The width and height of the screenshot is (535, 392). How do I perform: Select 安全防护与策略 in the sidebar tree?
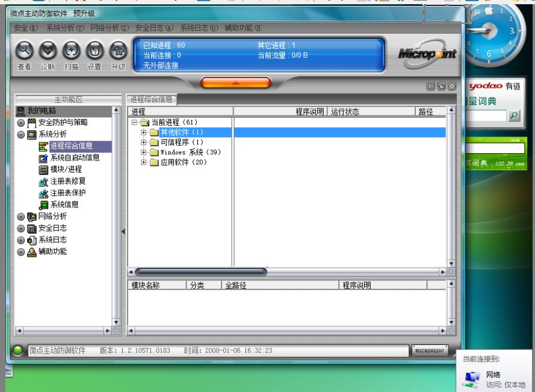coord(63,123)
